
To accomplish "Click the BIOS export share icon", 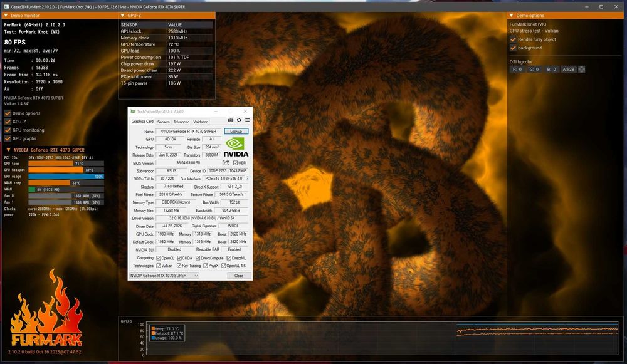I will pyautogui.click(x=226, y=163).
